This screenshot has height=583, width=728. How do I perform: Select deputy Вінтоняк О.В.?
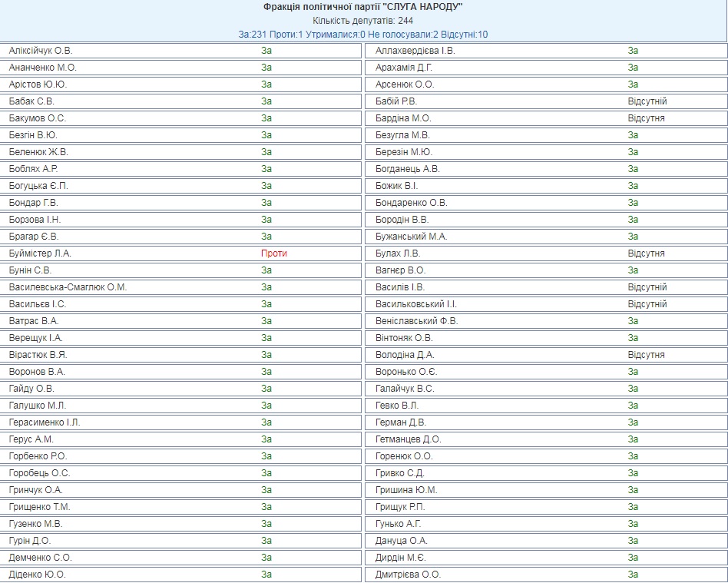point(403,338)
